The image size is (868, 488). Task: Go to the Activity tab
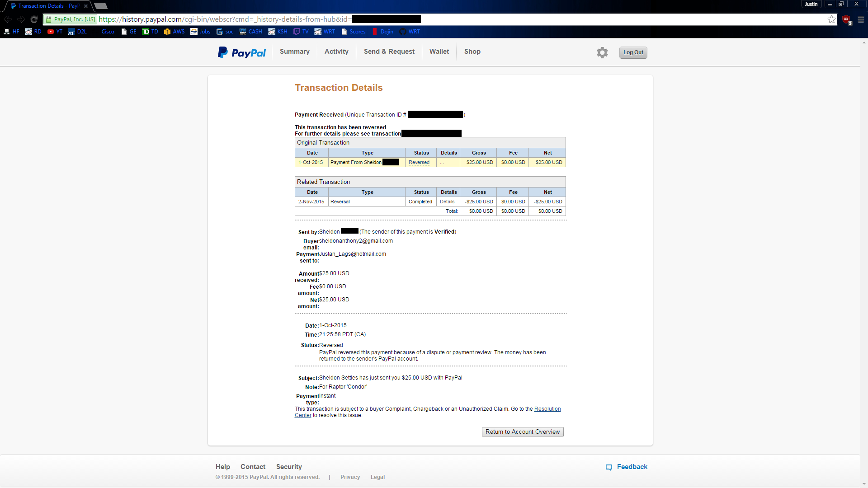(x=336, y=52)
